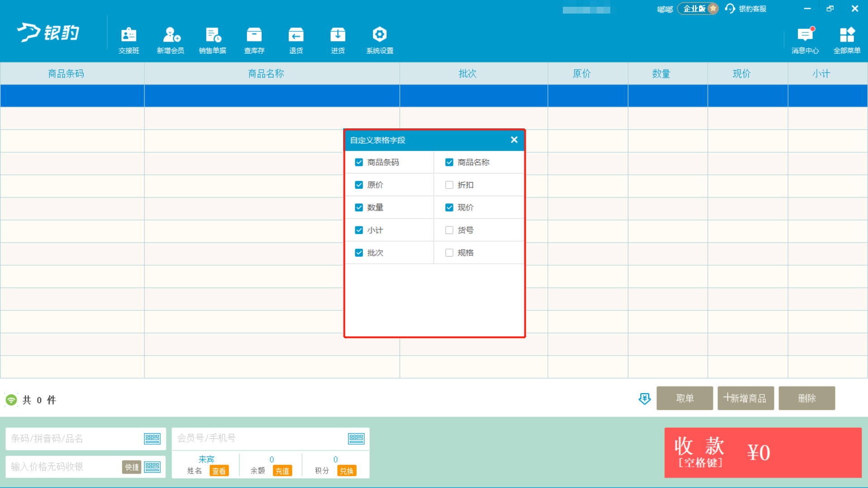The height and width of the screenshot is (488, 868).
Task: Check the 规格 specification field
Action: 449,253
